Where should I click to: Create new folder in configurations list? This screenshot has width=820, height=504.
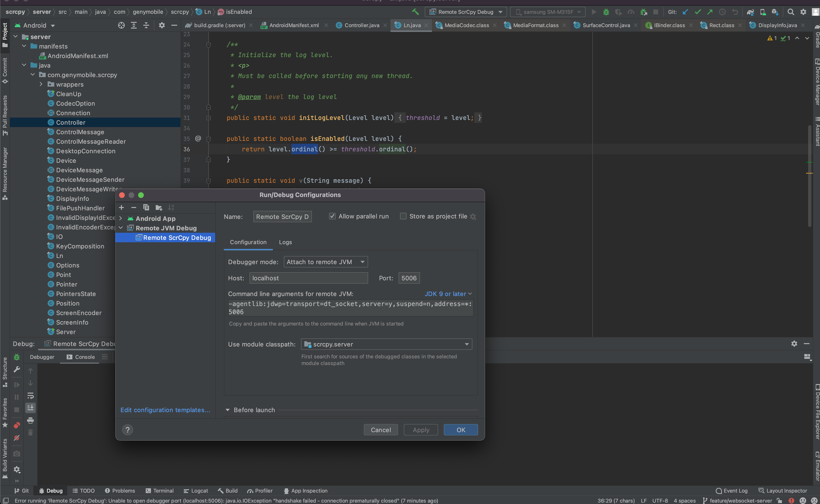point(159,207)
